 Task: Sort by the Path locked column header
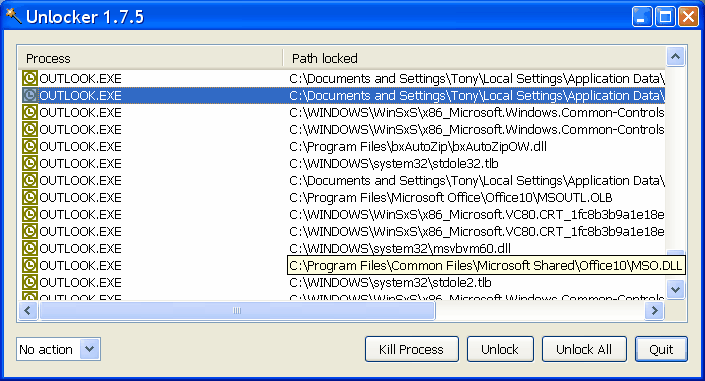pos(474,58)
